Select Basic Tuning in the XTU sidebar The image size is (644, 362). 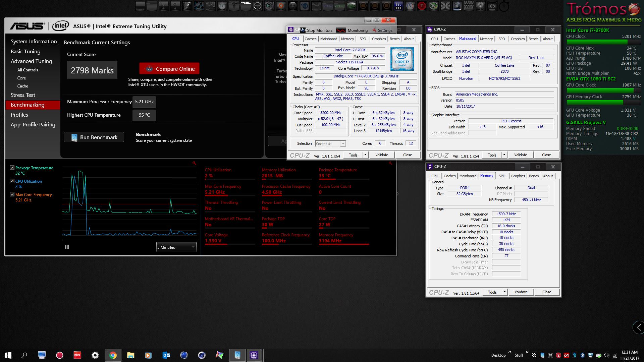coord(25,52)
